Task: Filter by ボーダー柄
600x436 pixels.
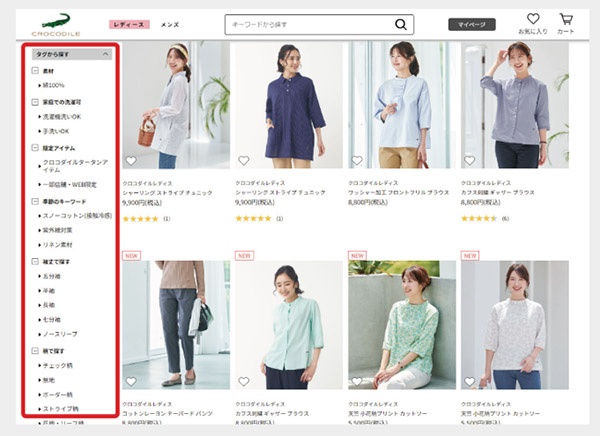Action: pos(57,395)
